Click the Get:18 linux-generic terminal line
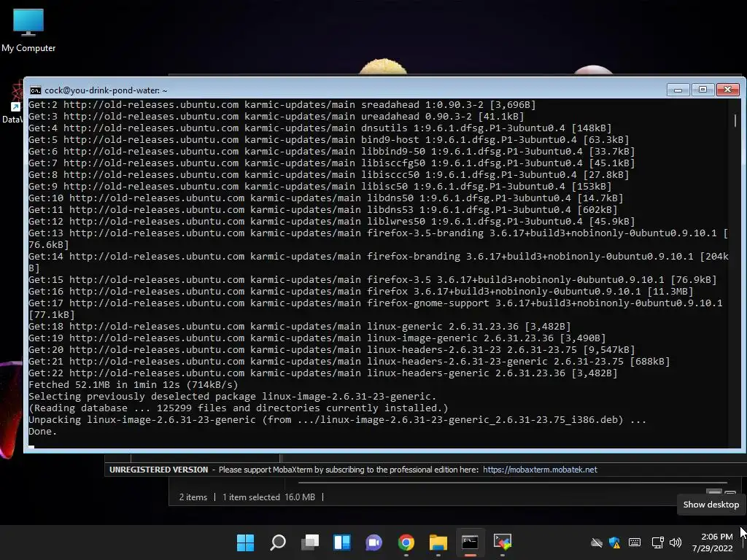 (300, 327)
